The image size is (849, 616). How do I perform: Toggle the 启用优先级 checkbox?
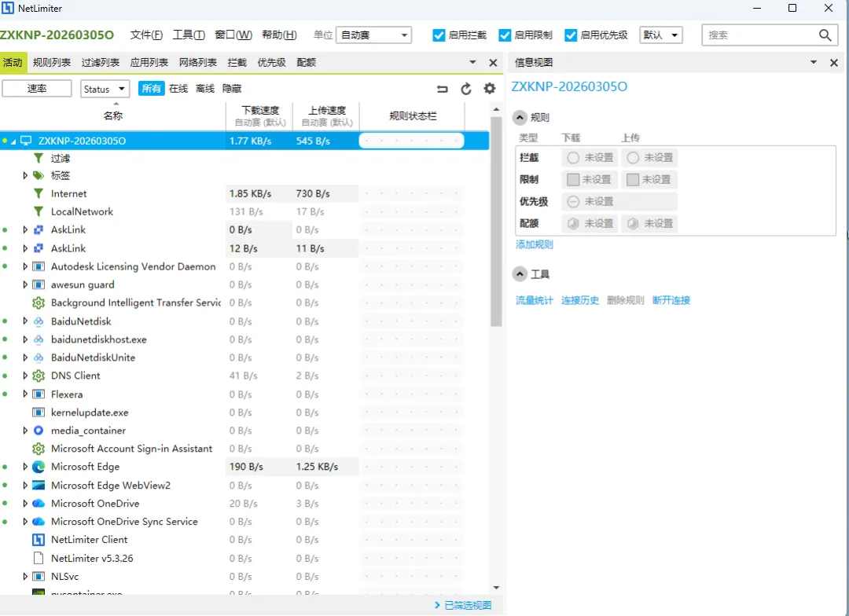click(x=571, y=35)
